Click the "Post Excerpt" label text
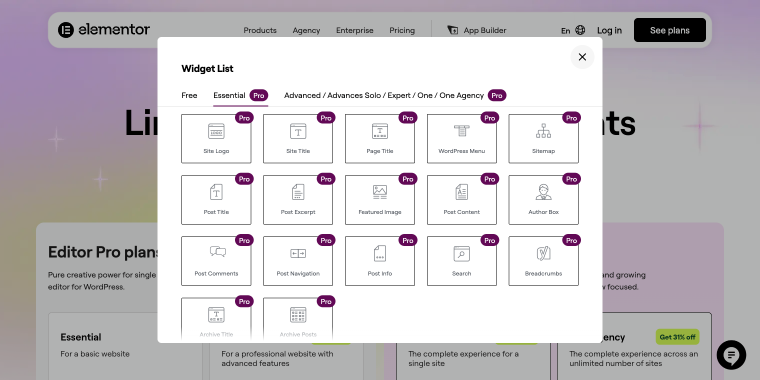 pyautogui.click(x=298, y=212)
